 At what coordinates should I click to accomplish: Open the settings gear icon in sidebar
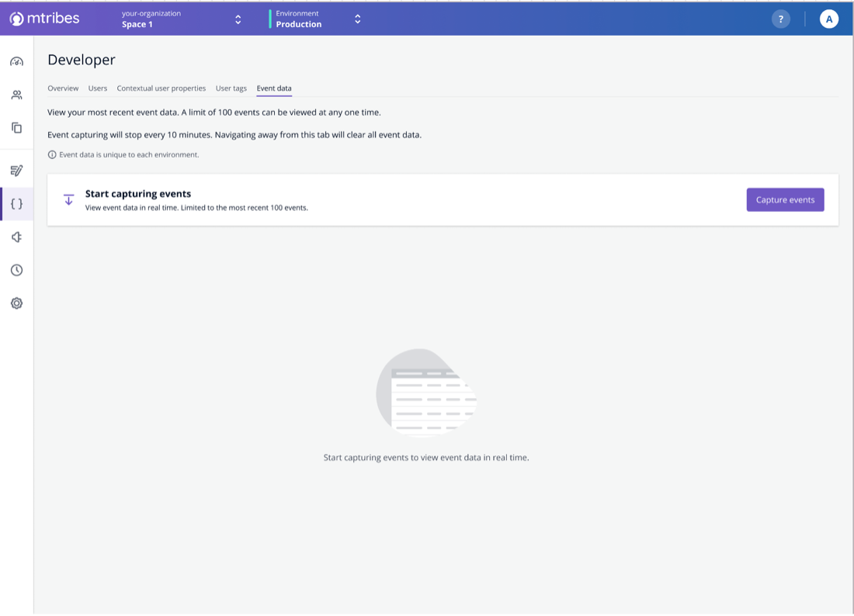click(x=17, y=303)
